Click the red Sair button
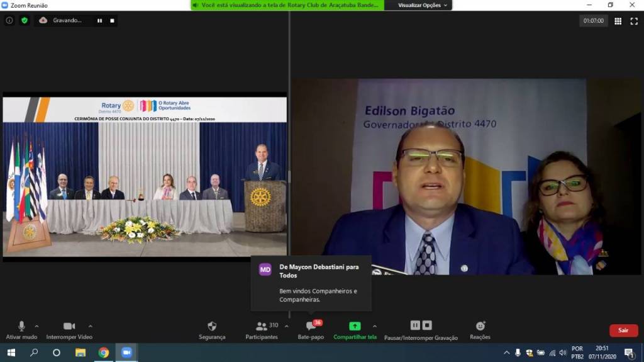This screenshot has width=644, height=362. [x=623, y=331]
